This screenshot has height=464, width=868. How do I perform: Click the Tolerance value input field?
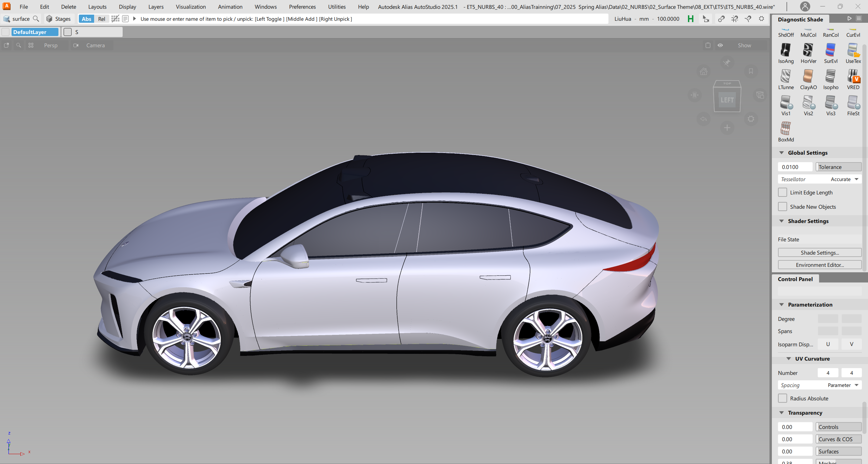point(795,167)
